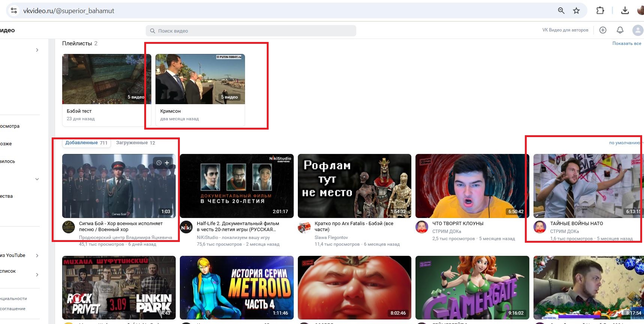Play the tomato face 8:02:46 video thumbnail

point(354,288)
